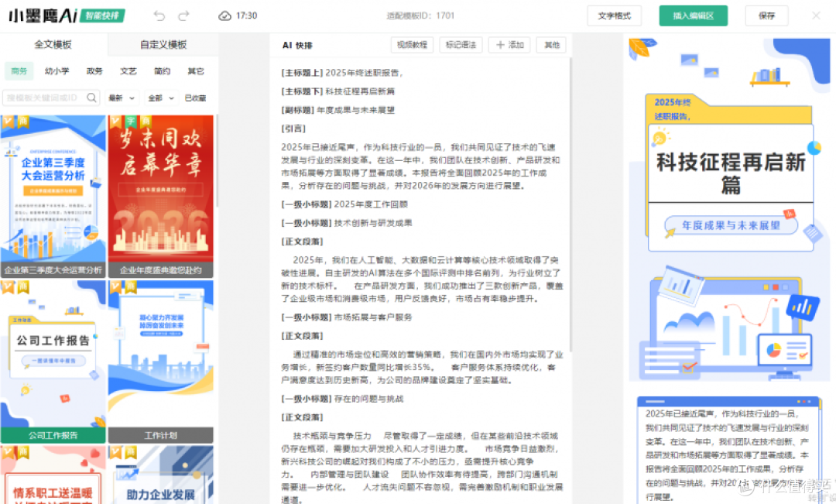This screenshot has width=836, height=504.
Task: Choose the 公司工作报告 template
Action: point(53,362)
